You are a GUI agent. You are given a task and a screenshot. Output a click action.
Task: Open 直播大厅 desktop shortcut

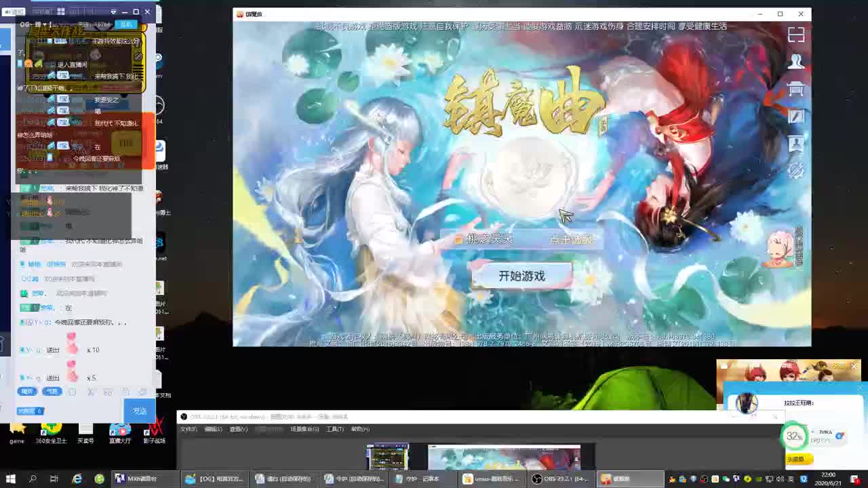click(x=120, y=432)
